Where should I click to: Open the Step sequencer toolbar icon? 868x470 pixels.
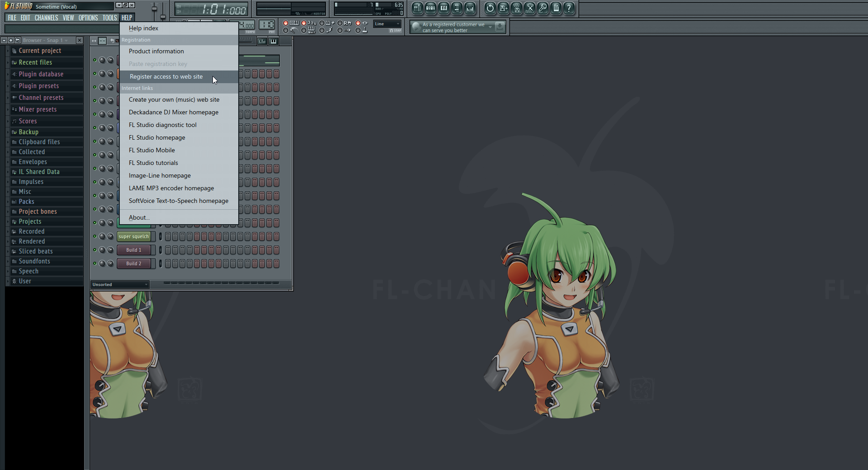(430, 8)
